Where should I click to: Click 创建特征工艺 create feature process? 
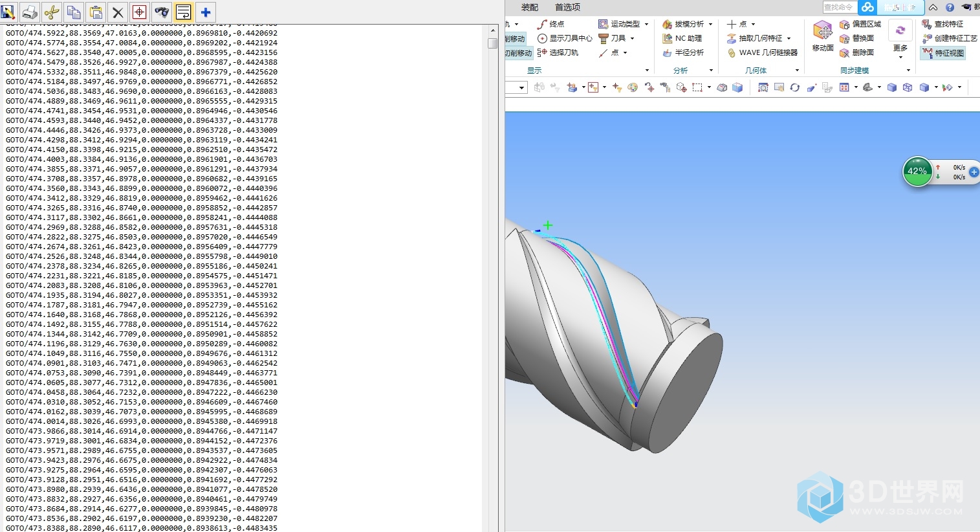click(x=950, y=38)
